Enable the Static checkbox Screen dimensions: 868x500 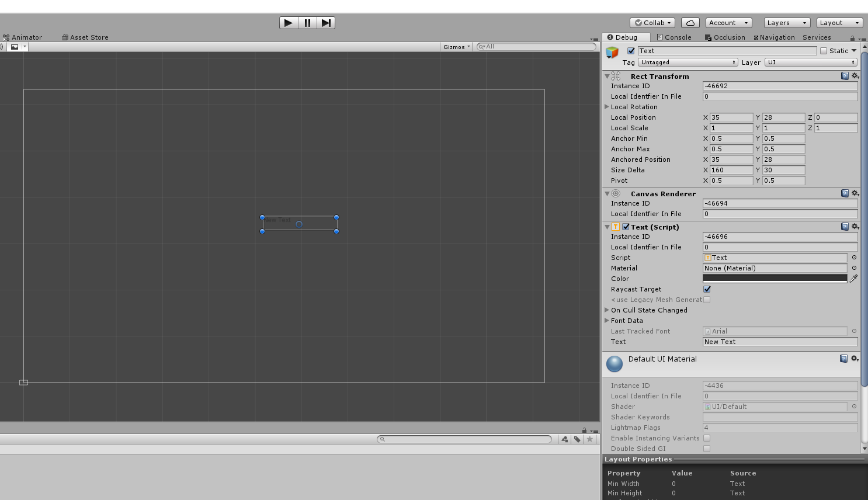click(x=824, y=51)
